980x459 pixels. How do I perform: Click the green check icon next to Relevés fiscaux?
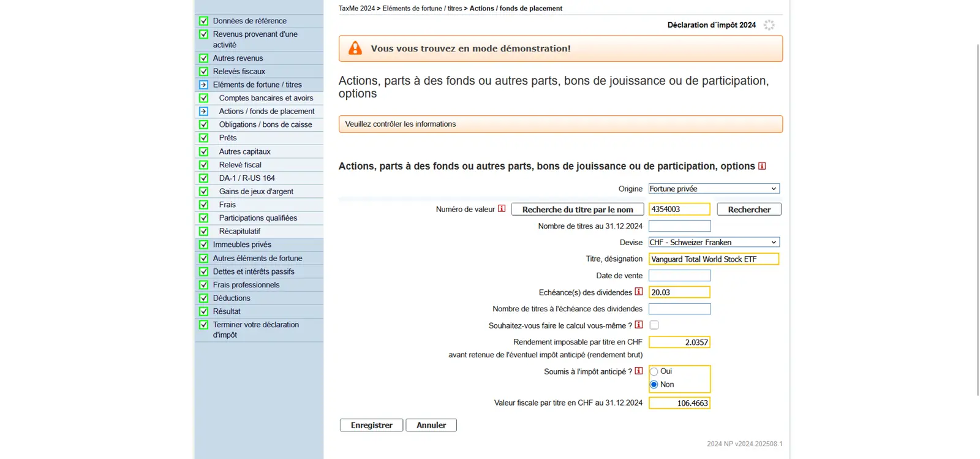pos(204,72)
